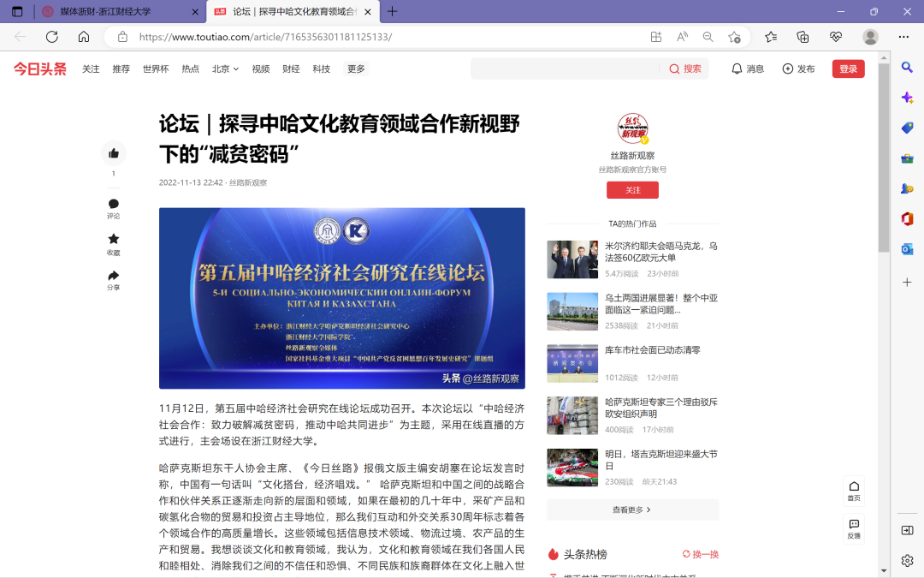
Task: Click the Toutiao search input field
Action: click(x=566, y=69)
